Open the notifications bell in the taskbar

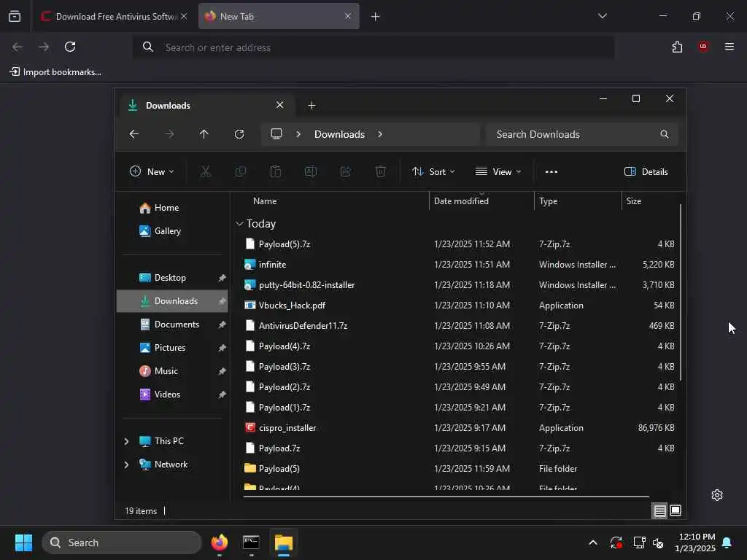point(727,542)
